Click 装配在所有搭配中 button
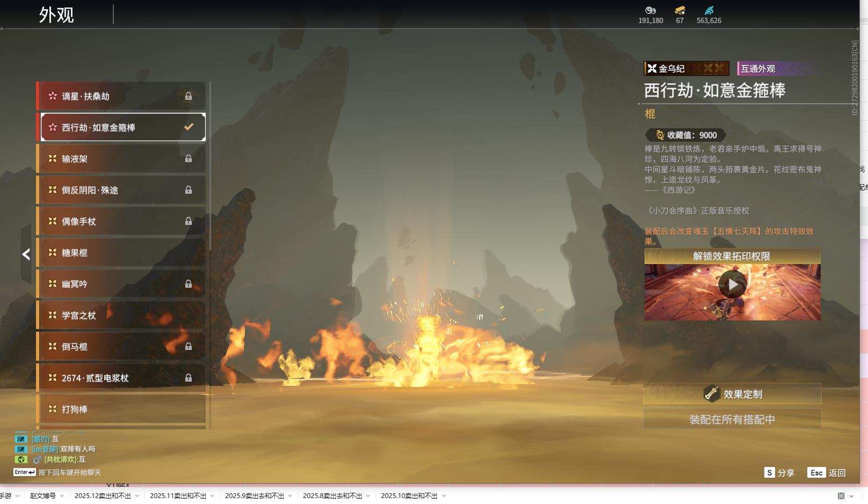This screenshot has width=868, height=504. pyautogui.click(x=732, y=419)
